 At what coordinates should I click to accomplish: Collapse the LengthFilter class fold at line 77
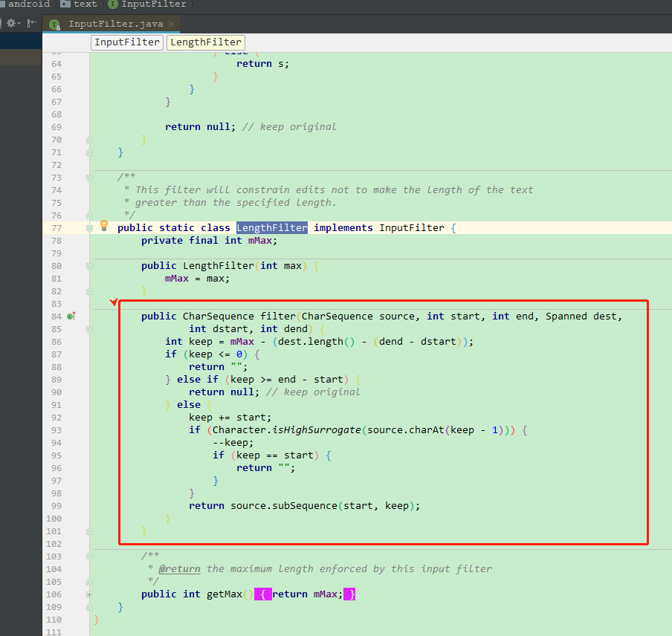click(89, 228)
